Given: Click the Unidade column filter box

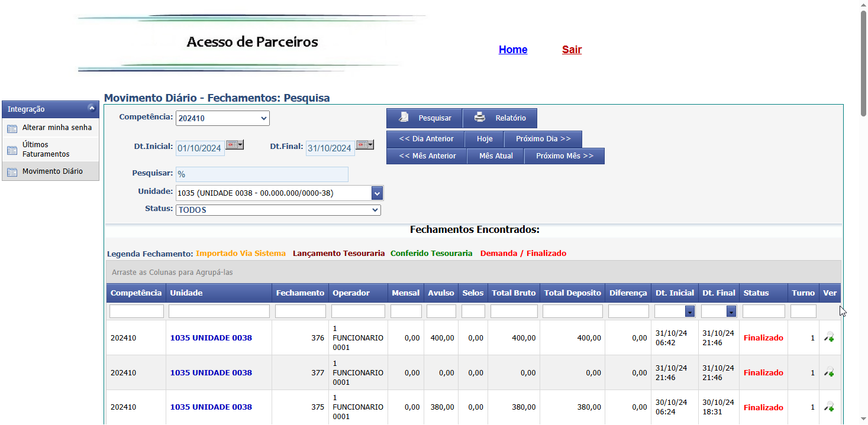Looking at the screenshot, I should click(219, 312).
